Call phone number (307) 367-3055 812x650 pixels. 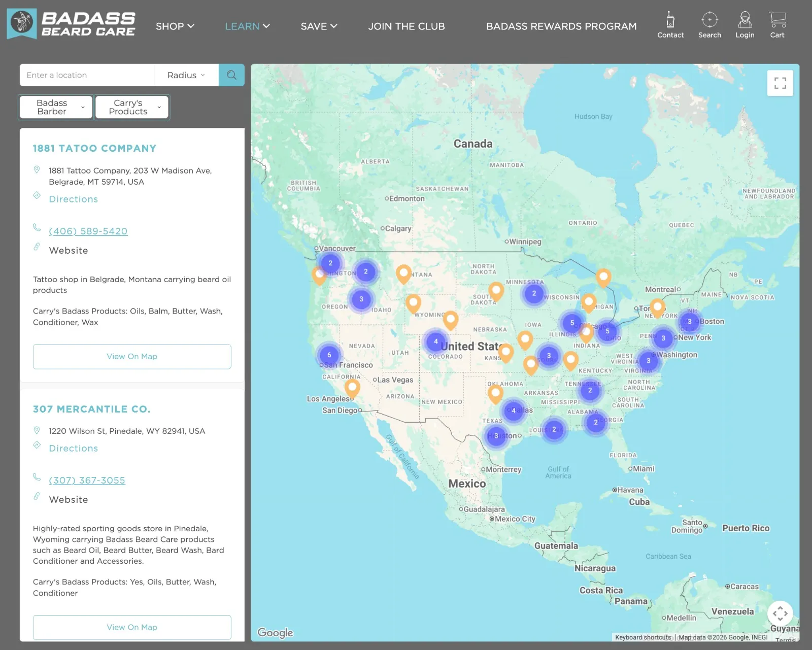[87, 481]
